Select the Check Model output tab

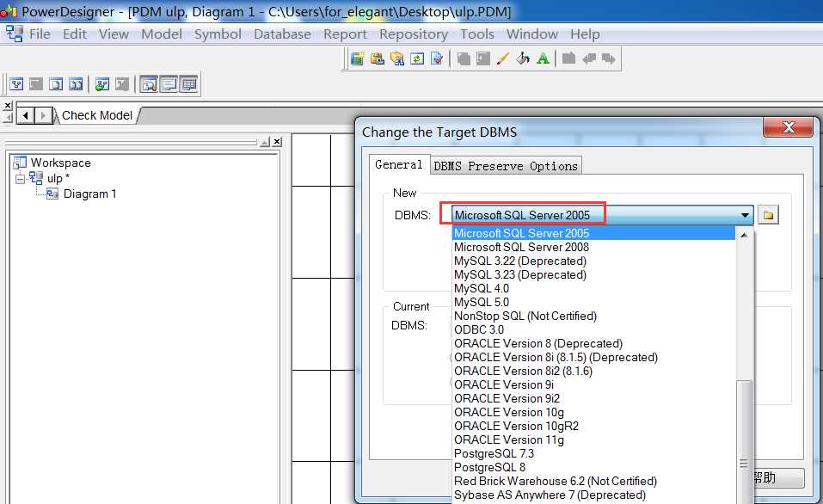pyautogui.click(x=97, y=115)
